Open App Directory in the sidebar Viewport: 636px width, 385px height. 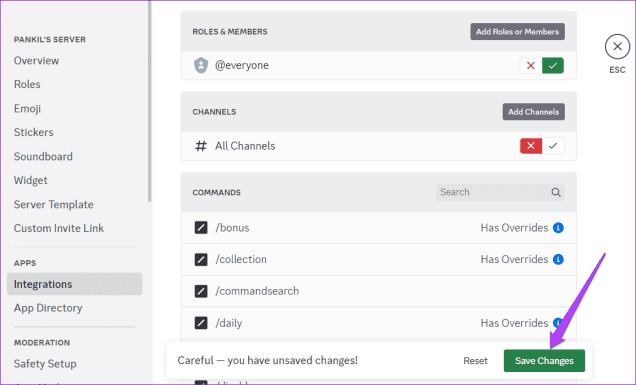point(48,308)
